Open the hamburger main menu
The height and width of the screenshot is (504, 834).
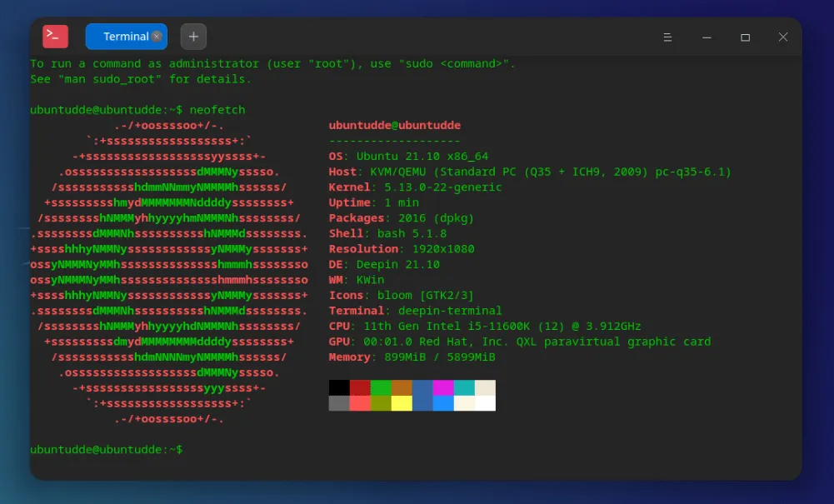[x=667, y=37]
